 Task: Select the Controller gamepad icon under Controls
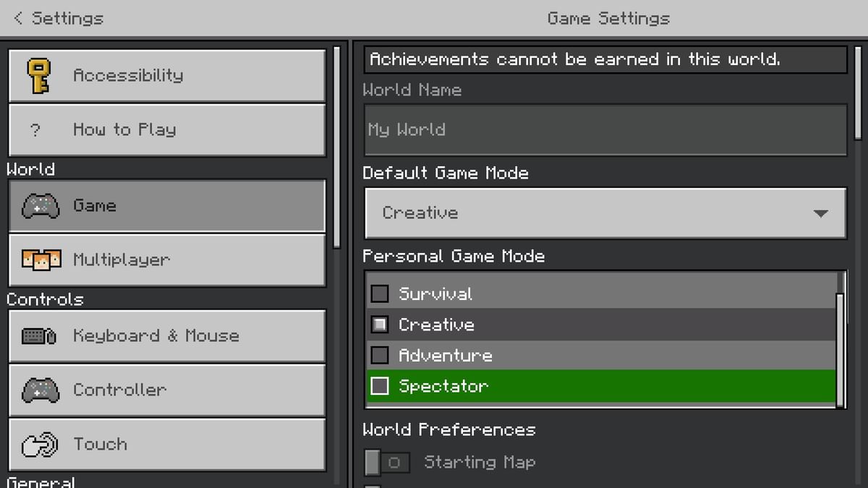40,390
